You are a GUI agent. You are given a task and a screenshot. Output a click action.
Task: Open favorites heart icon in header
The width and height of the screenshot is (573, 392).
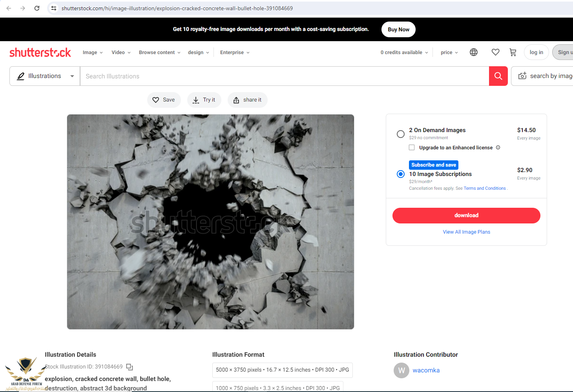click(495, 52)
